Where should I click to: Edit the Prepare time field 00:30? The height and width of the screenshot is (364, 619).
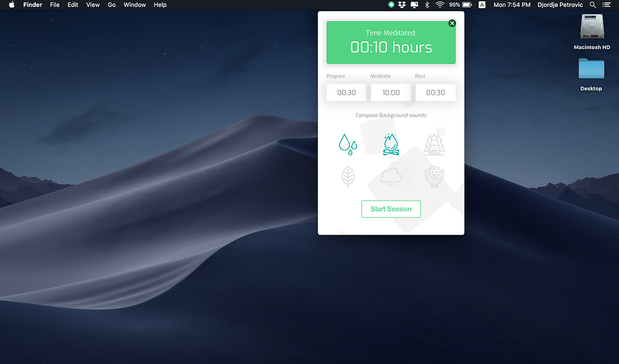(x=346, y=93)
